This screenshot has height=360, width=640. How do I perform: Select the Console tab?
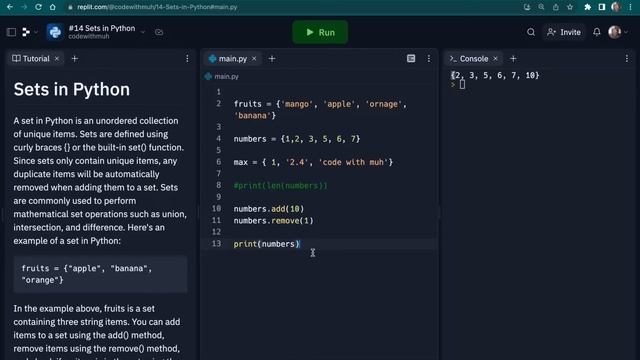pyautogui.click(x=469, y=59)
